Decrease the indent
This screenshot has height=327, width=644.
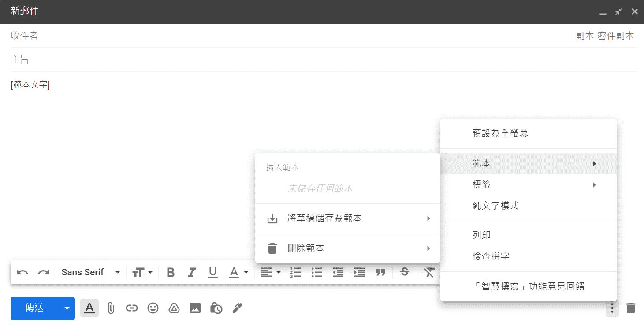tap(338, 272)
